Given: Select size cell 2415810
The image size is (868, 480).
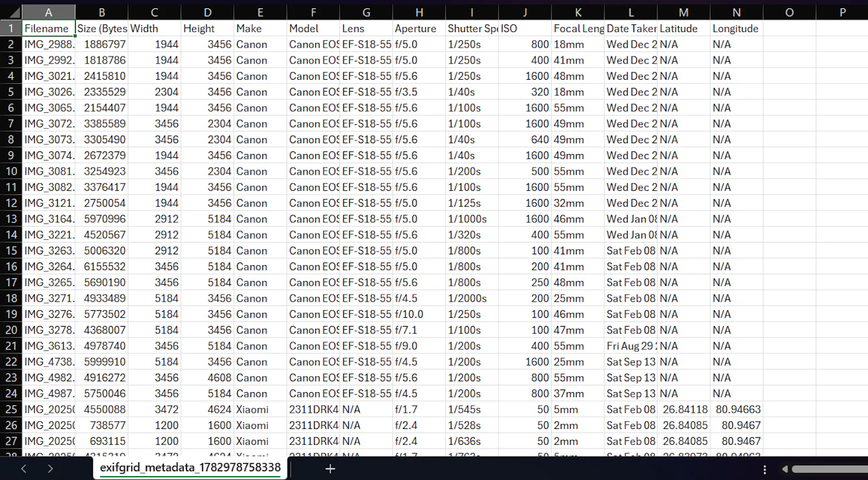Looking at the screenshot, I should pos(101,76).
